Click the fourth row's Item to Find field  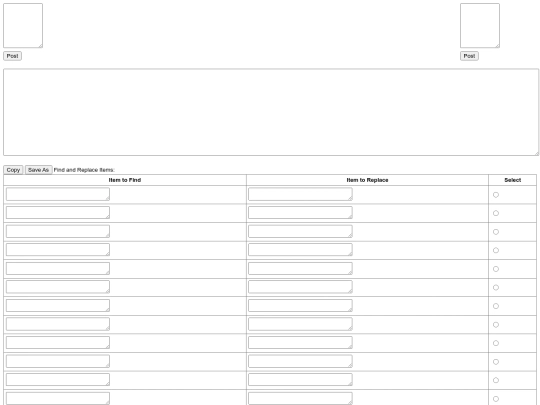[x=58, y=250]
